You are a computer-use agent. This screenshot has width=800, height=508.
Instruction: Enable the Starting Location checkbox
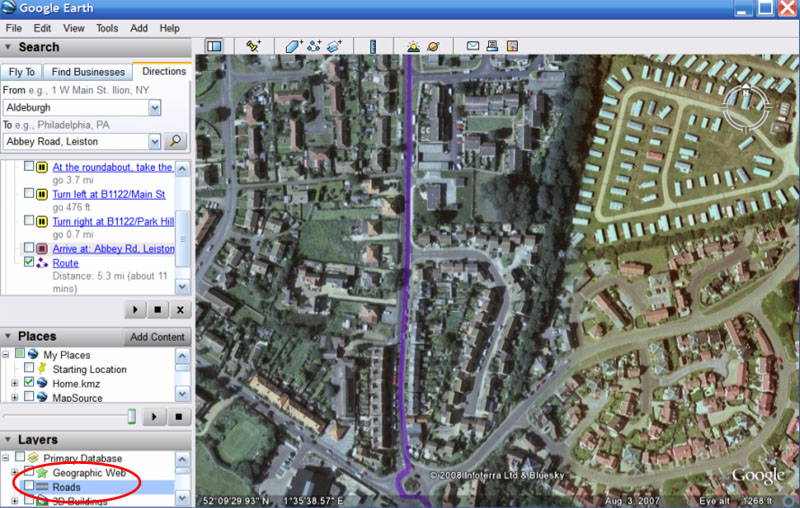pyautogui.click(x=29, y=368)
